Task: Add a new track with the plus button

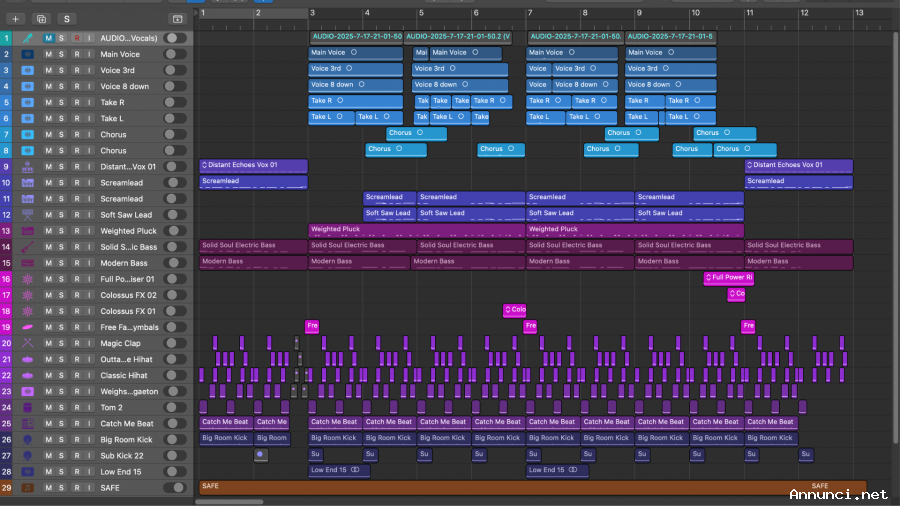Action: (x=14, y=19)
